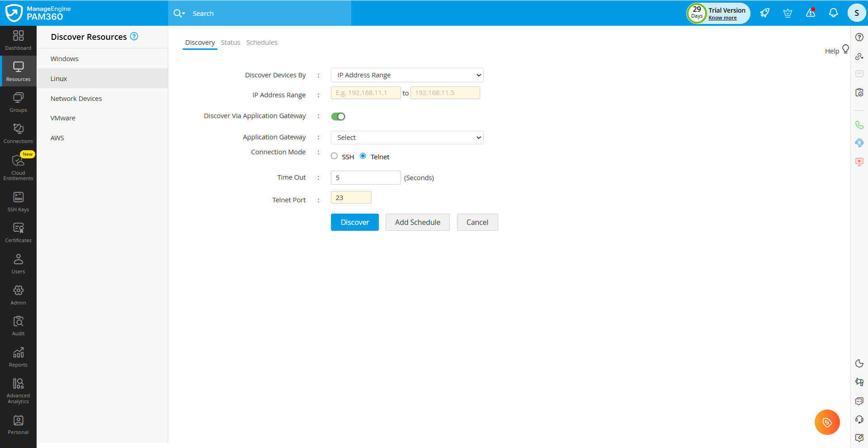The width and height of the screenshot is (868, 448).
Task: Select Windows resource type
Action: [102, 59]
